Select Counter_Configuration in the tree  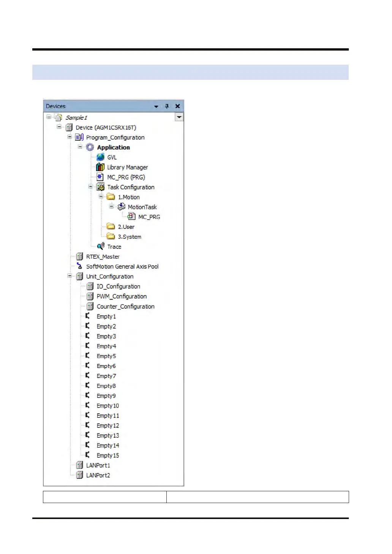(x=125, y=306)
